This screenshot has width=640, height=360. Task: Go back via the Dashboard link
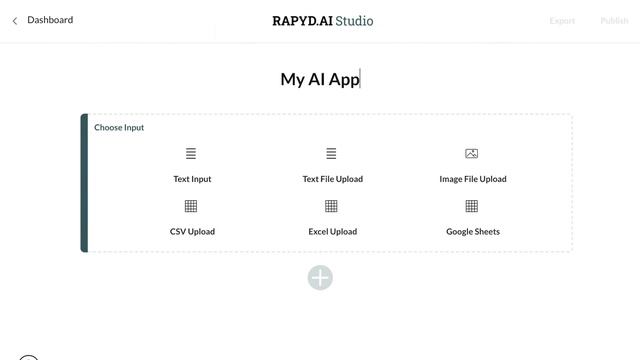click(x=50, y=20)
